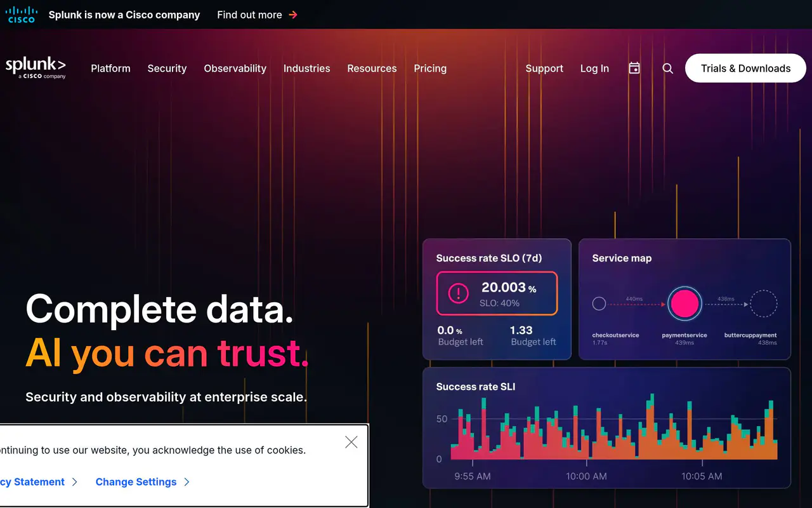The width and height of the screenshot is (812, 508).
Task: Click the Success rate SLO (7d) title
Action: click(489, 258)
